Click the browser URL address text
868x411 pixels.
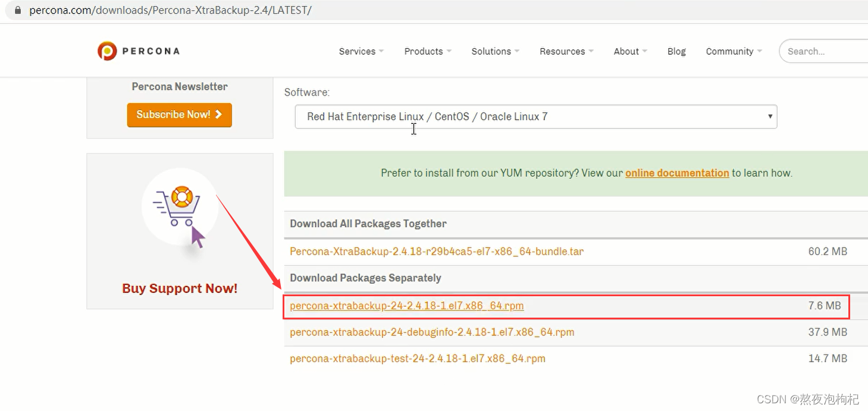170,10
